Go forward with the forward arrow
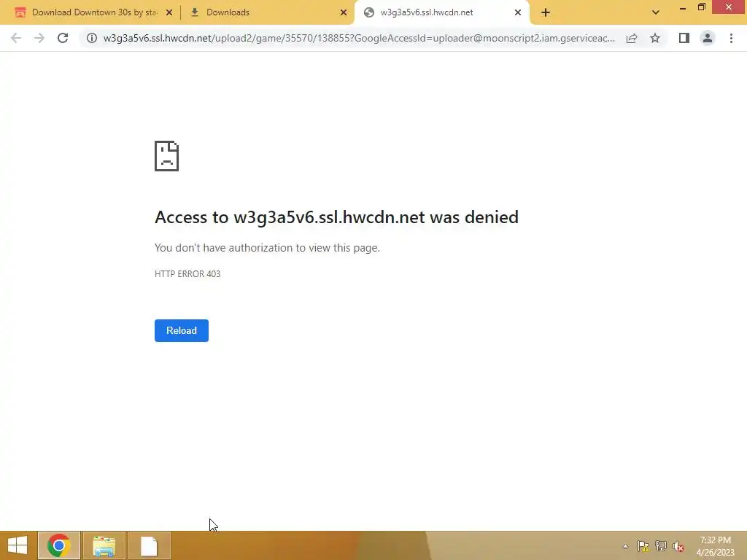 click(39, 38)
